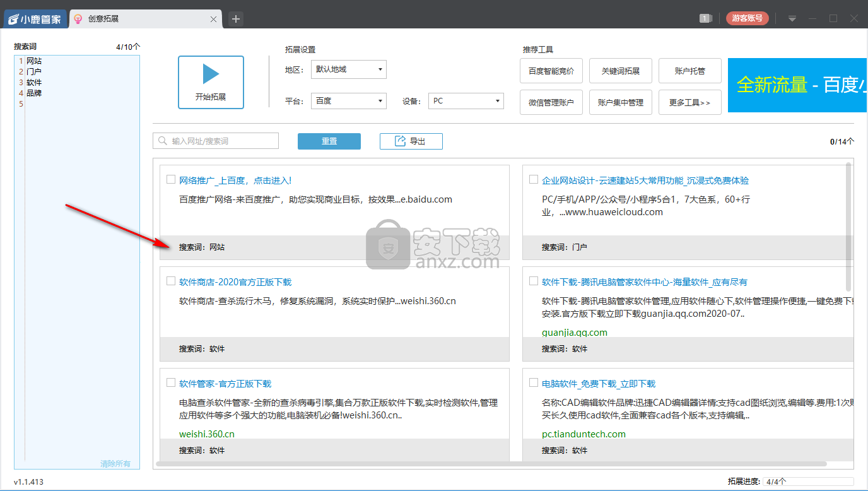Image resolution: width=868 pixels, height=491 pixels.
Task: Click the 4/10个 search term counter
Action: (x=128, y=47)
